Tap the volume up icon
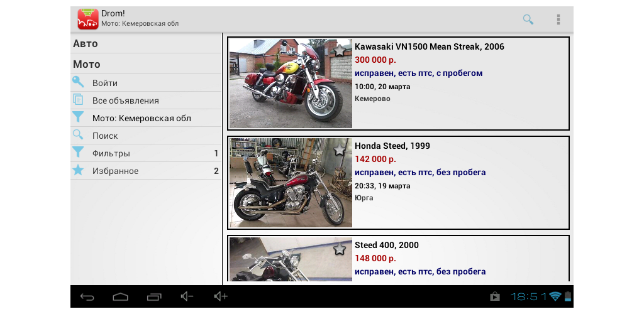Image resolution: width=644 pixels, height=314 pixels. (x=221, y=296)
